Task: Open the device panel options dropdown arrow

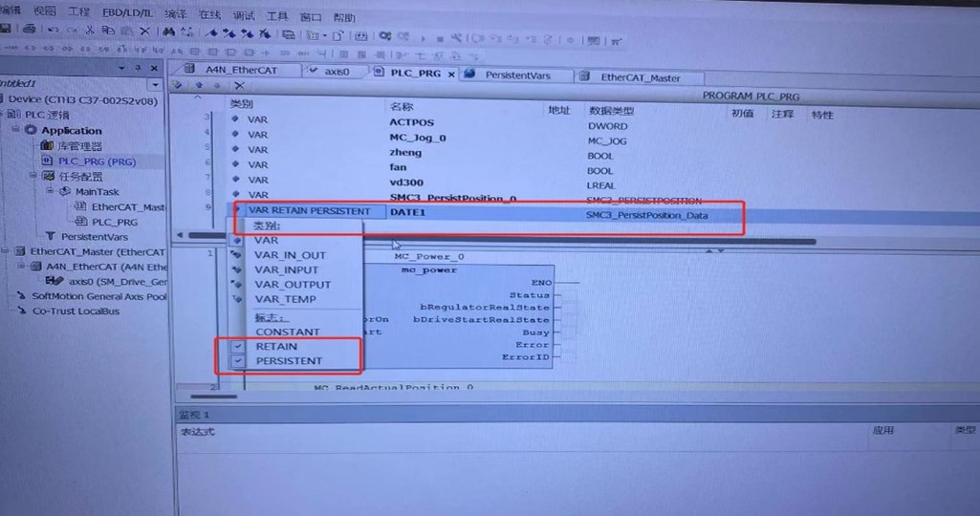Action: (x=121, y=68)
